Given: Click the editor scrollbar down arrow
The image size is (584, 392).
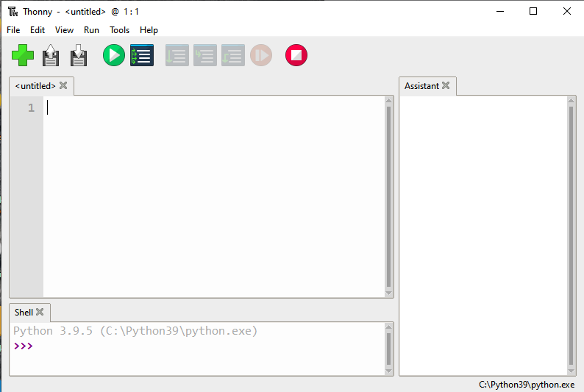Looking at the screenshot, I should 388,293.
